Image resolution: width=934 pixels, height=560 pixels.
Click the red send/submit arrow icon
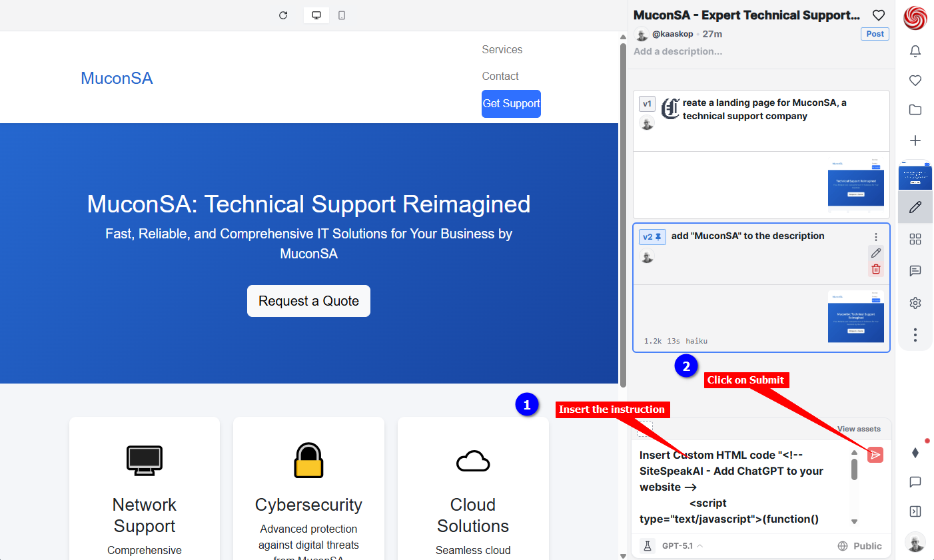coord(875,455)
